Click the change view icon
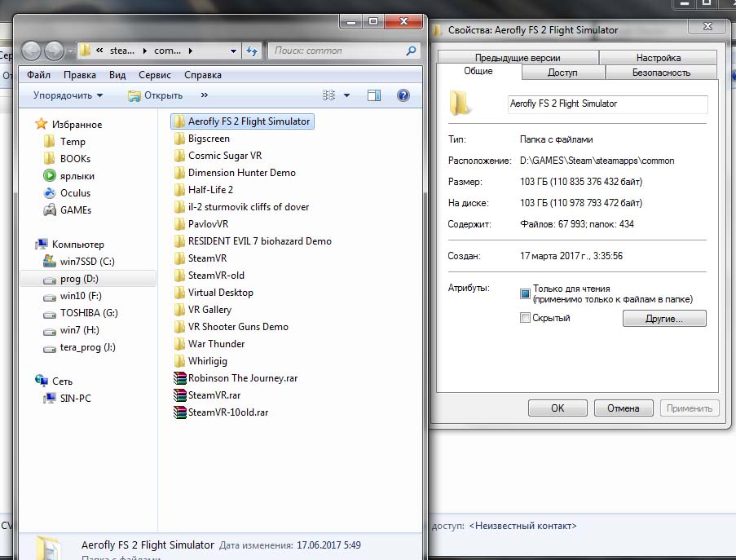The height and width of the screenshot is (560, 736). click(x=328, y=95)
